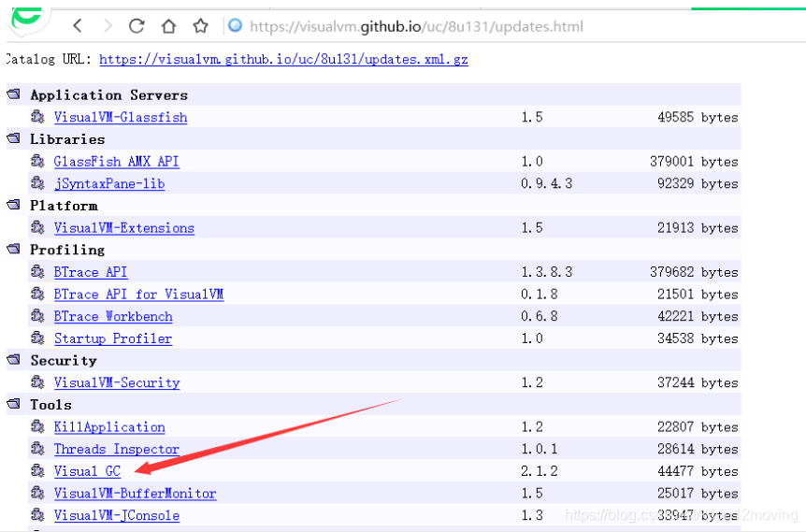The image size is (806, 532).
Task: Open the Catalog URL updates.xml.gz link
Action: pos(283,59)
